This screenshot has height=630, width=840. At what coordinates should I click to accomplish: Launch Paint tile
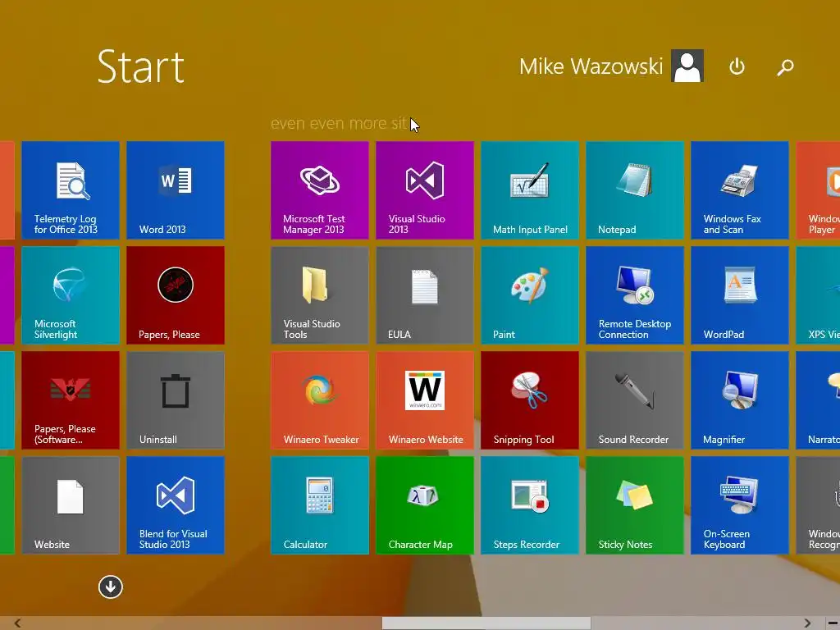pos(530,295)
